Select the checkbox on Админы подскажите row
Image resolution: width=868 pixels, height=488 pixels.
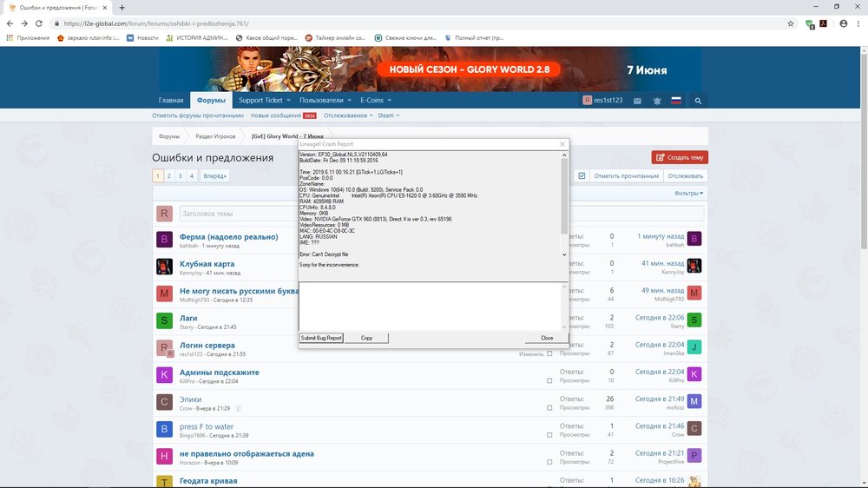(549, 380)
